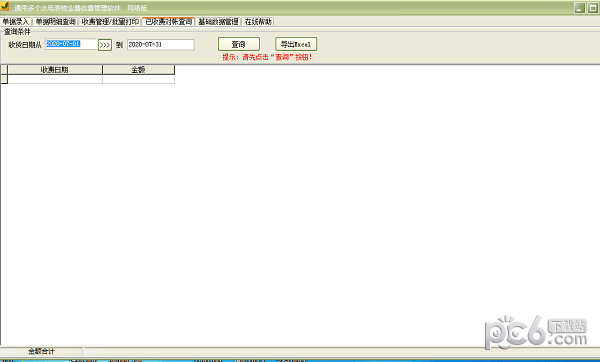Image resolution: width=600 pixels, height=362 pixels.
Task: Focus the start date field 2020-07-01
Action: 71,44
